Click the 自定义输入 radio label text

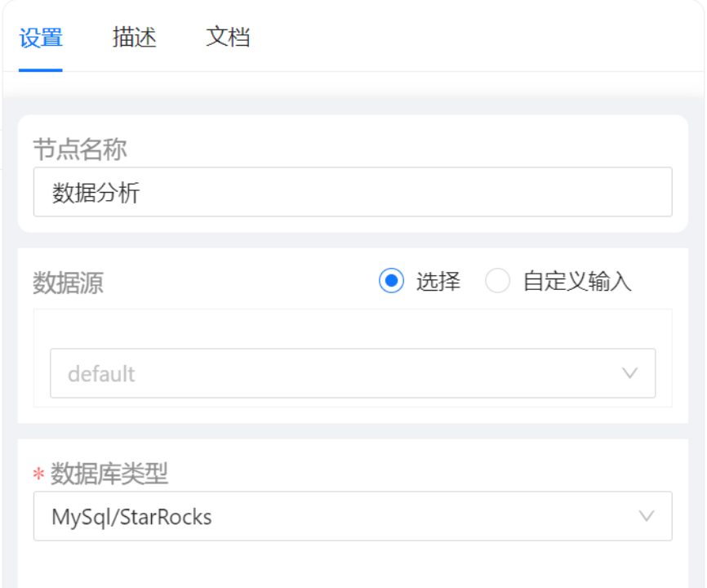pos(577,282)
